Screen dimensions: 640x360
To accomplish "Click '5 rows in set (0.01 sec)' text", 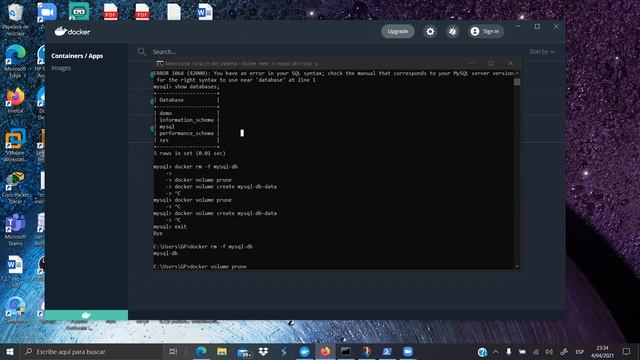I will 189,153.
